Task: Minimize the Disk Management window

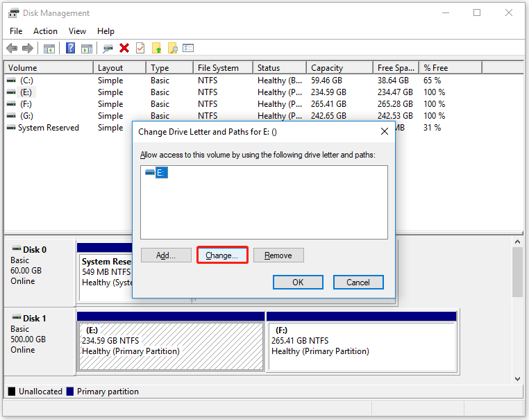Action: [x=446, y=12]
